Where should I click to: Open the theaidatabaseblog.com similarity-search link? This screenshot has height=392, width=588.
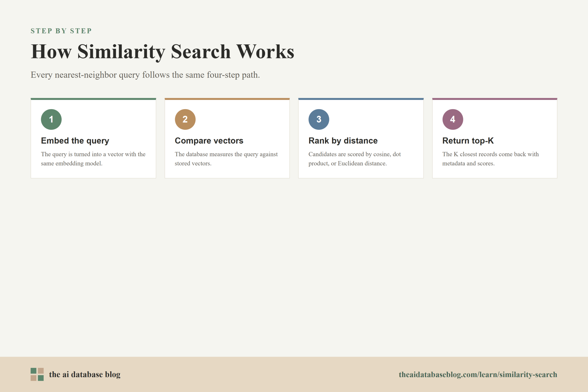(x=478, y=375)
